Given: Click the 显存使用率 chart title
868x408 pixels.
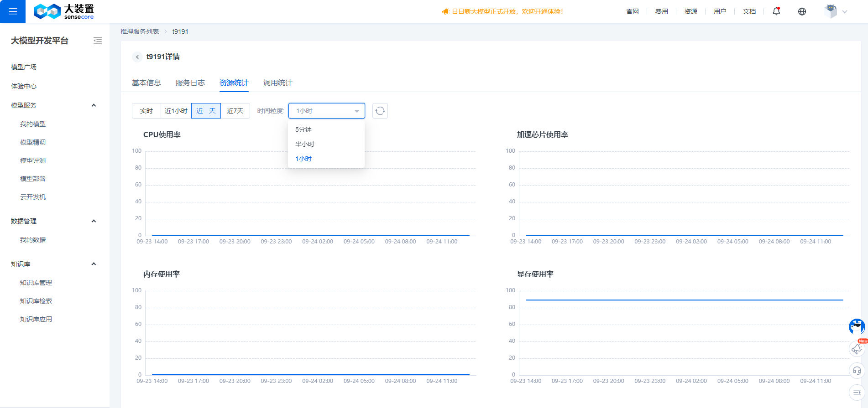Looking at the screenshot, I should point(535,274).
